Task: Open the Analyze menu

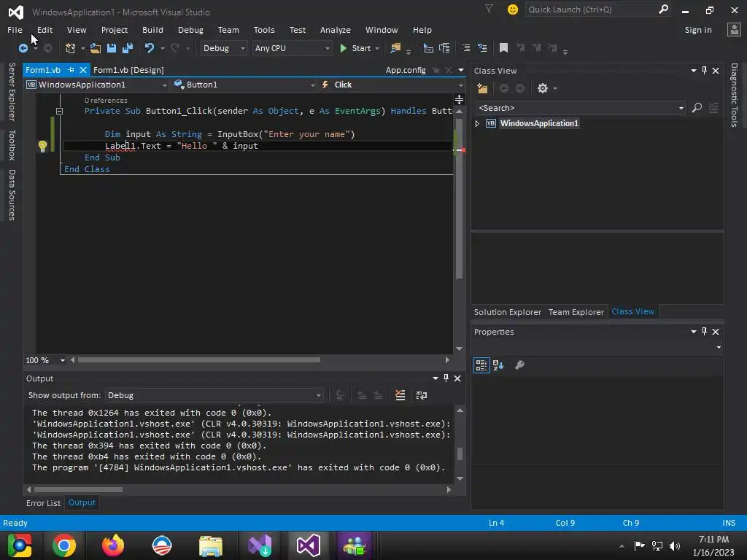Action: point(335,30)
